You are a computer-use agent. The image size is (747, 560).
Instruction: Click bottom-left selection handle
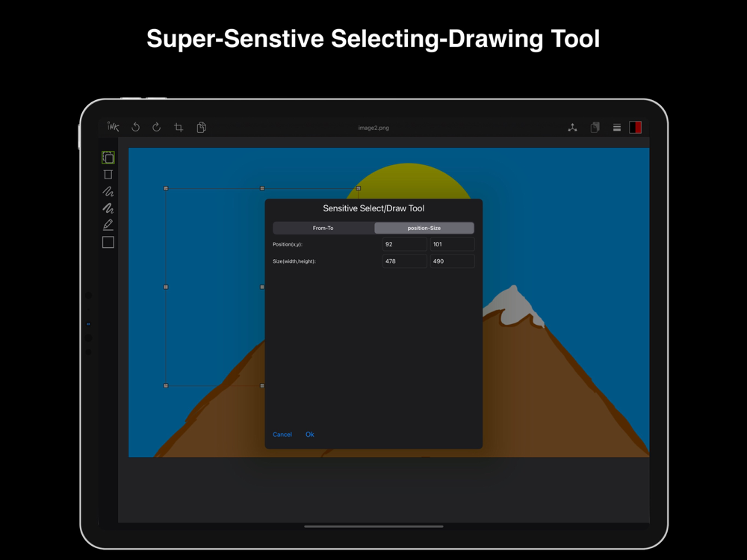click(166, 386)
